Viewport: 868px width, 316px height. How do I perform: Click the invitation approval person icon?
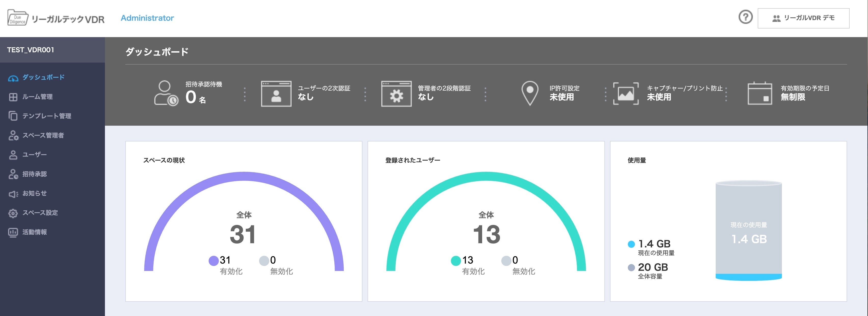(x=13, y=174)
